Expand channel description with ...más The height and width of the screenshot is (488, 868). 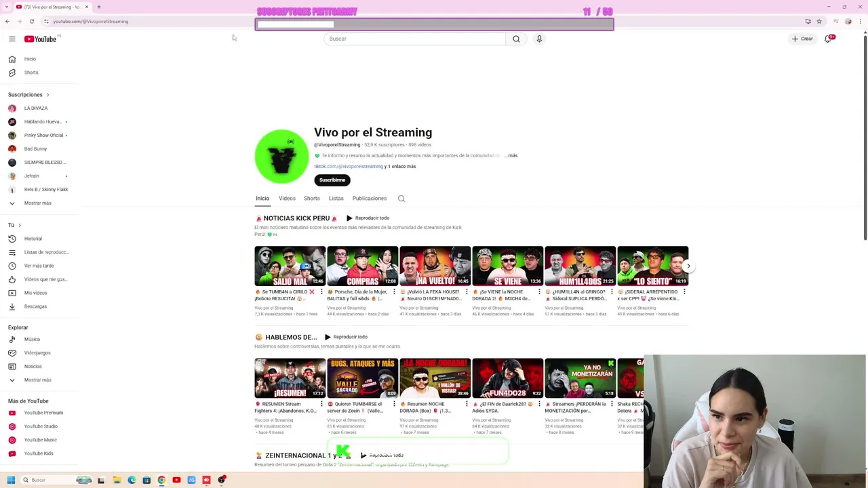point(511,156)
